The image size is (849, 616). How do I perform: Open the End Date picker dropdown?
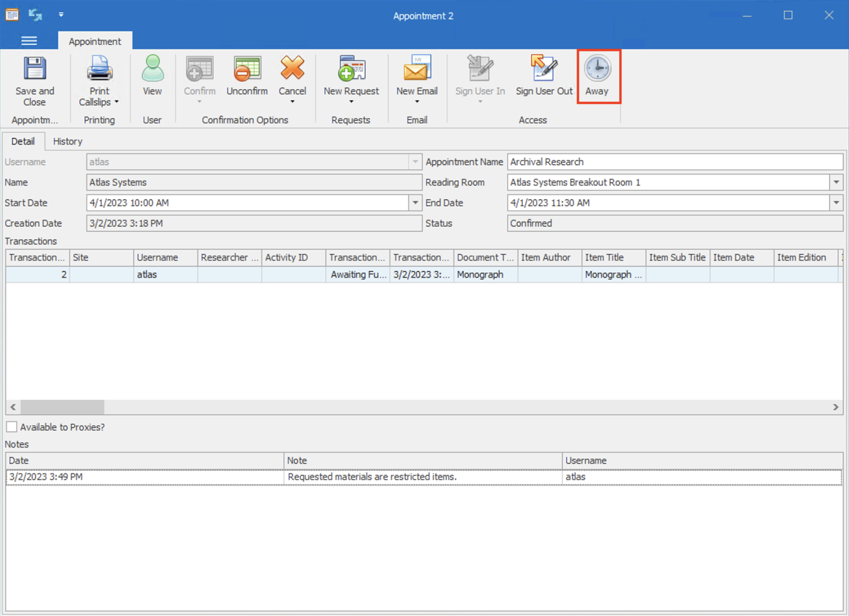836,203
